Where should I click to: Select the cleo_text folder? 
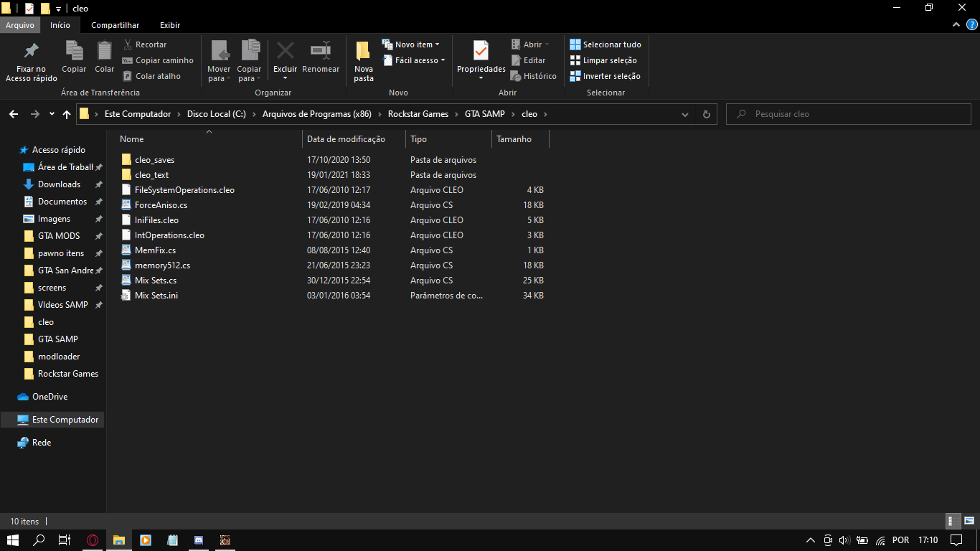pyautogui.click(x=151, y=175)
